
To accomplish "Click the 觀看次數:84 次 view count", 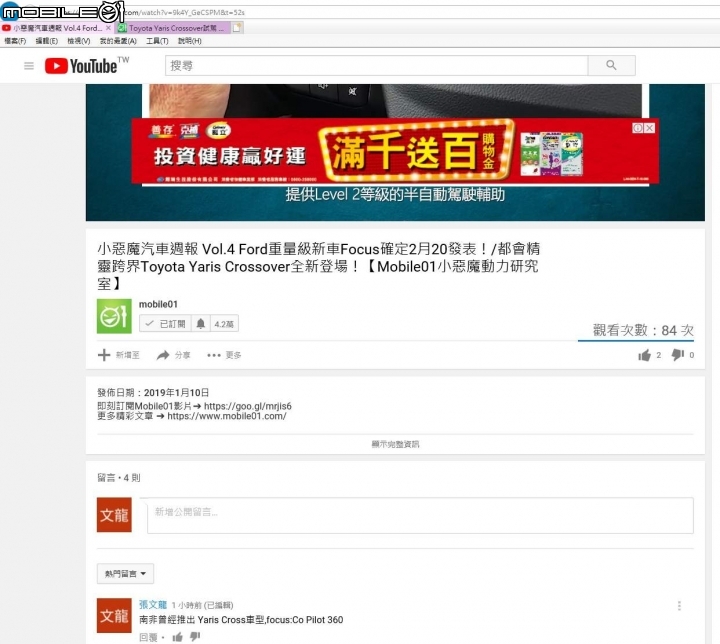I will coord(643,330).
